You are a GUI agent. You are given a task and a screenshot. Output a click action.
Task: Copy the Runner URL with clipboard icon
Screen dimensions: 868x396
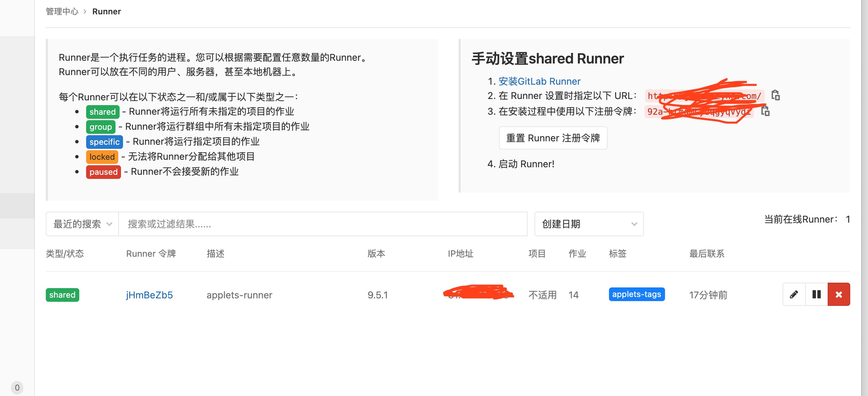coord(776,95)
